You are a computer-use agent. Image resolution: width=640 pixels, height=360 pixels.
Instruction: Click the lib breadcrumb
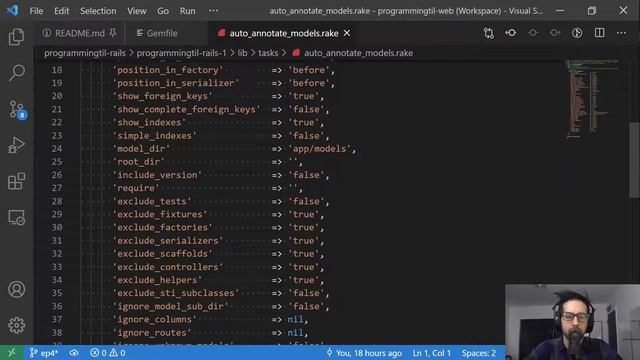click(242, 53)
